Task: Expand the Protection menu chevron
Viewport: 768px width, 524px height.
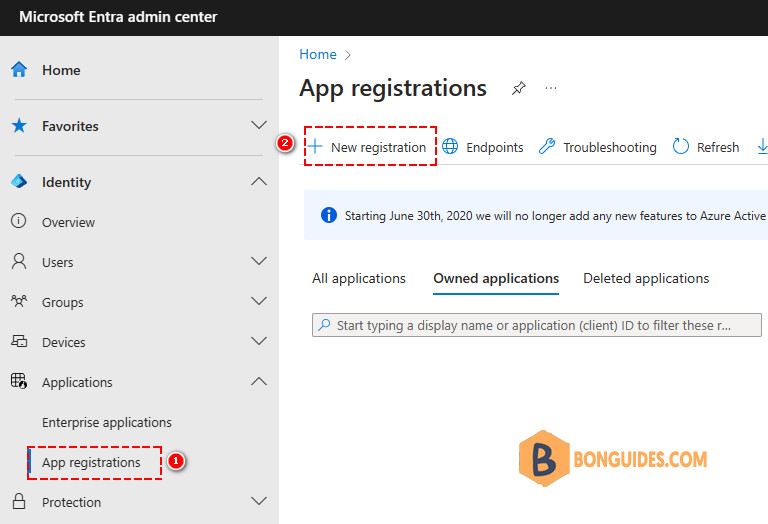Action: pos(259,501)
